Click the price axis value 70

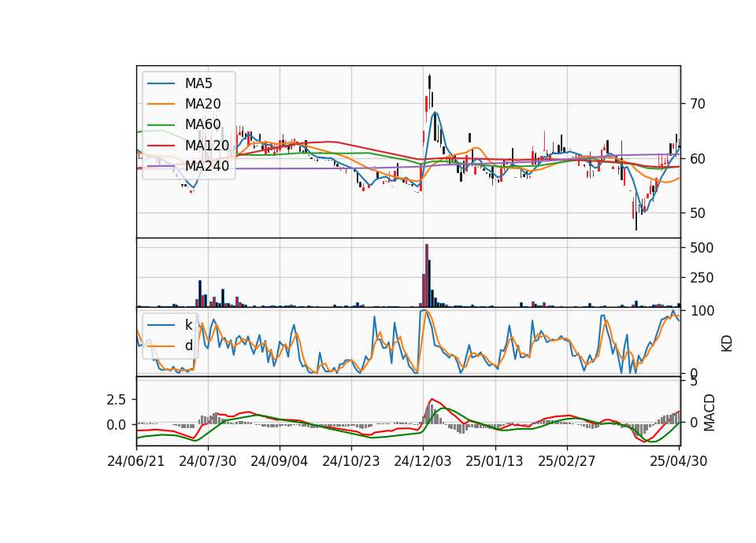[698, 104]
